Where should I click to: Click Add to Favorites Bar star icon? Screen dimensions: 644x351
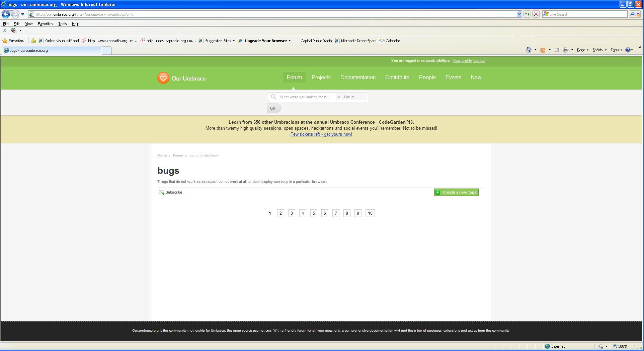(33, 41)
